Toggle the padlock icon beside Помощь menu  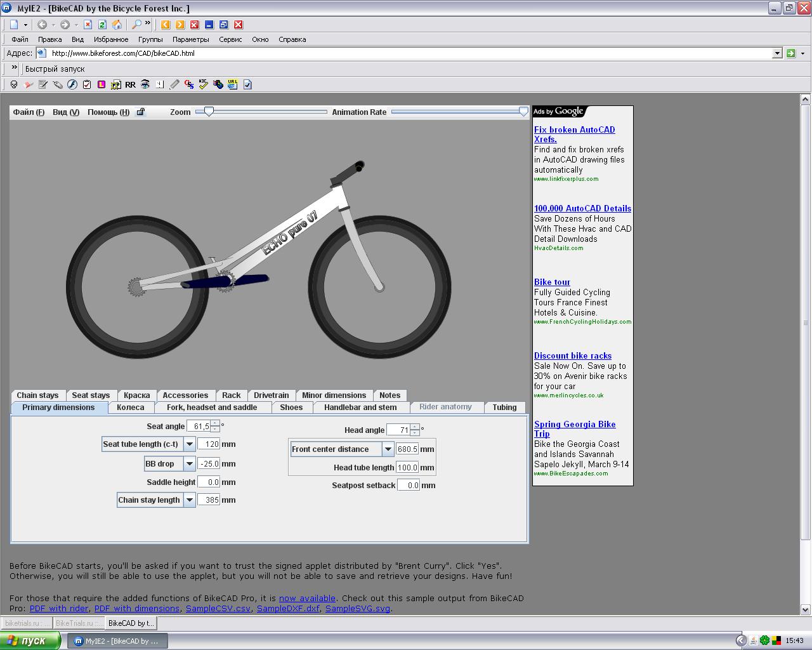(x=141, y=112)
